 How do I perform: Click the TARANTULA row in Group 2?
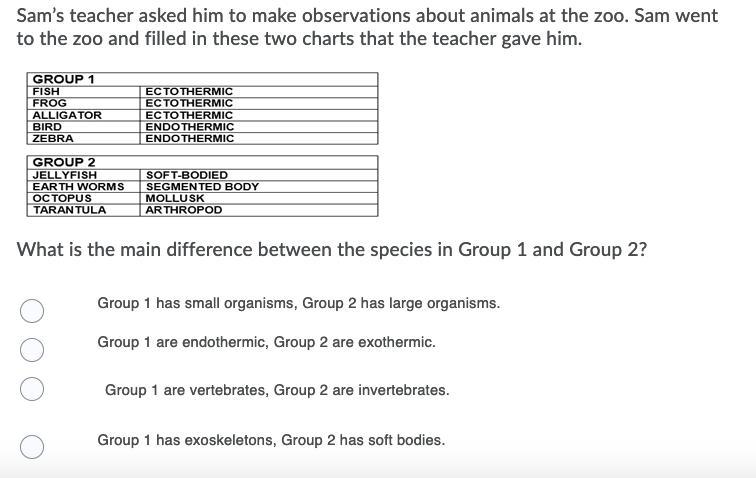202,210
